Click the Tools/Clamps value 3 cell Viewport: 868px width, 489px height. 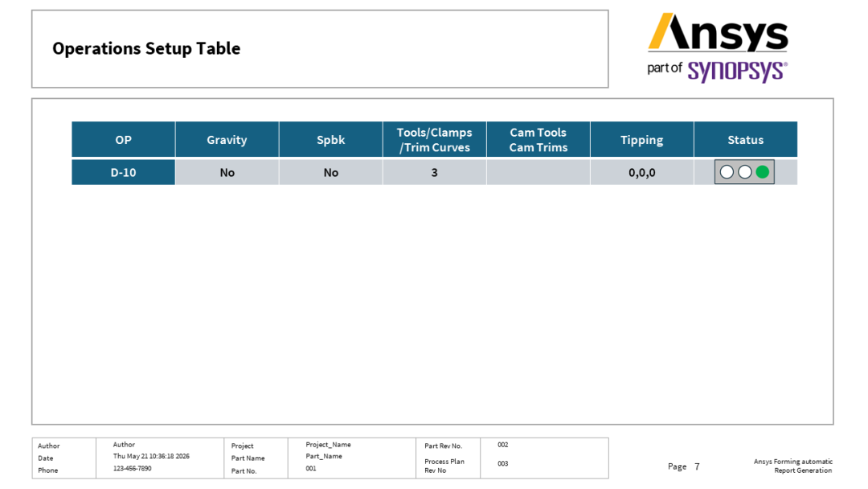[x=435, y=172]
